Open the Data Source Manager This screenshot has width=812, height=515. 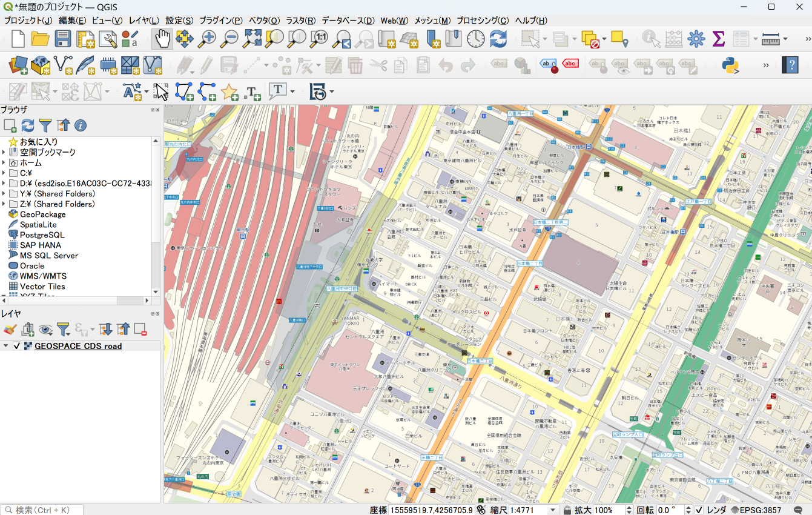pyautogui.click(x=18, y=65)
